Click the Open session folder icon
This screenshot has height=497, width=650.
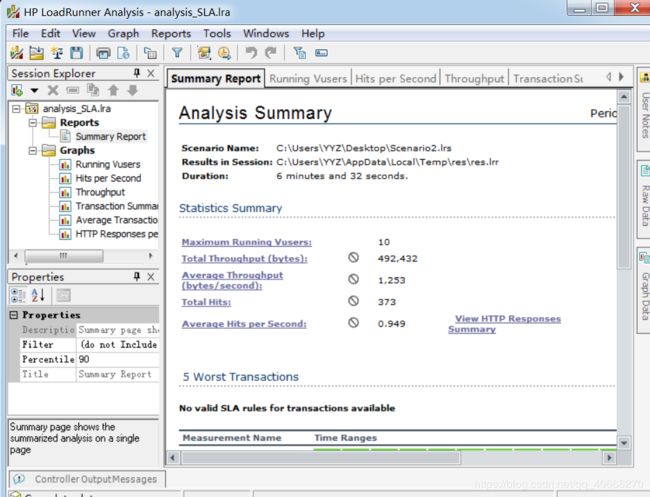click(36, 53)
